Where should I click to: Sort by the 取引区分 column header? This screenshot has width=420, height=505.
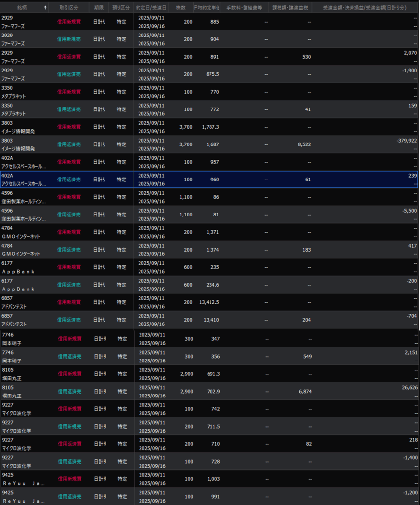point(69,8)
